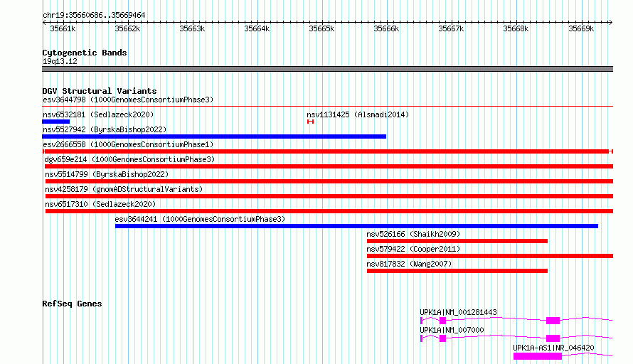The height and width of the screenshot is (364, 633).
Task: Click the right arrowhead of the ruler
Action: [x=610, y=23]
